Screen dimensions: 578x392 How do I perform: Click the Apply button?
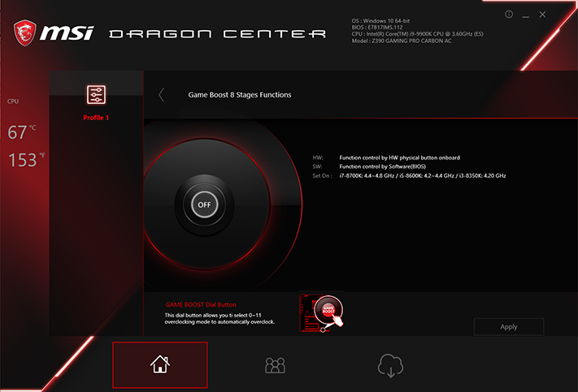[508, 327]
